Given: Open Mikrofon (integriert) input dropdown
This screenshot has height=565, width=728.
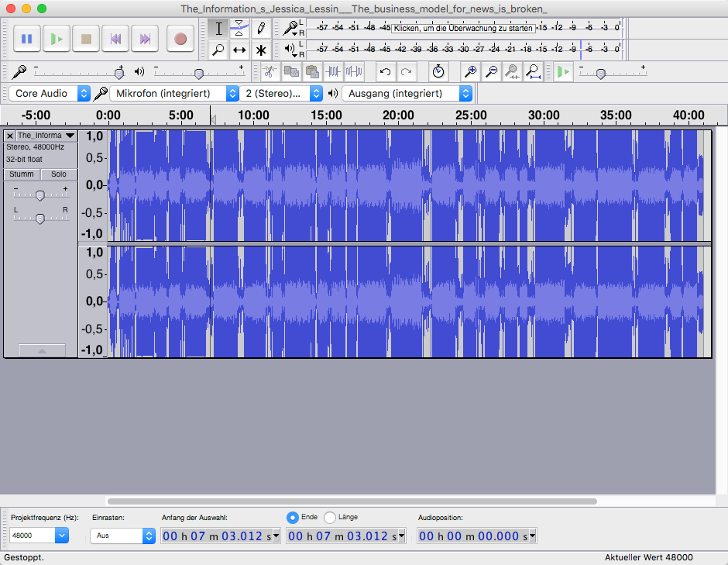Looking at the screenshot, I should [x=174, y=94].
